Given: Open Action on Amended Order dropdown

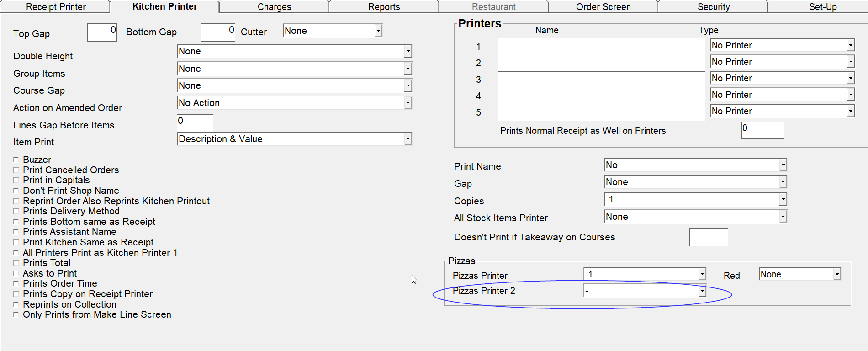Looking at the screenshot, I should 408,103.
